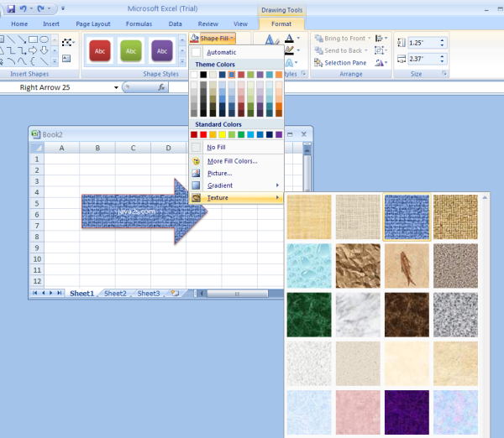Choose the Fish fossil texture
Viewport: 504px width, 438px height.
coord(407,266)
